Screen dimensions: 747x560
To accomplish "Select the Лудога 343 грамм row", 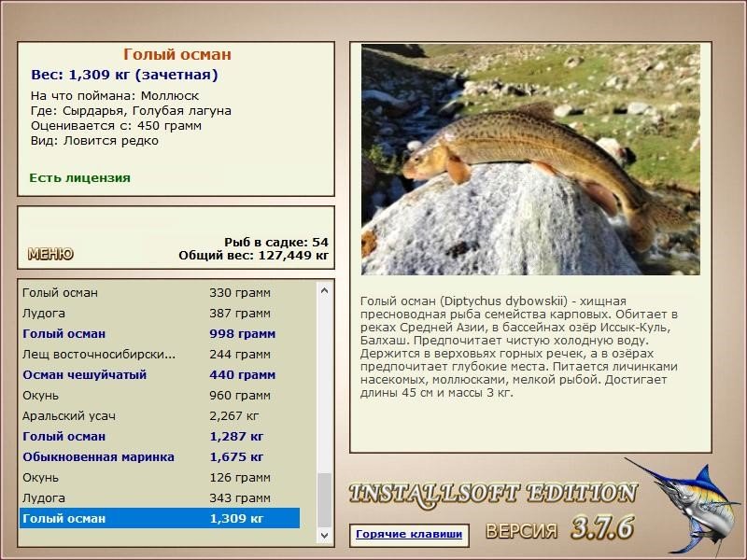I will coord(160,497).
